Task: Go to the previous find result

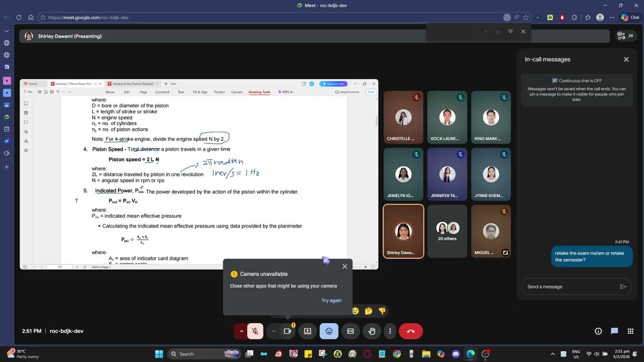Action: click(x=486, y=32)
